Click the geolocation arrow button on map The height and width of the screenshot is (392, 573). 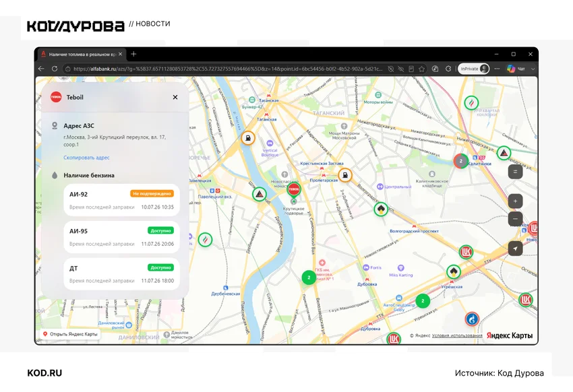click(515, 249)
